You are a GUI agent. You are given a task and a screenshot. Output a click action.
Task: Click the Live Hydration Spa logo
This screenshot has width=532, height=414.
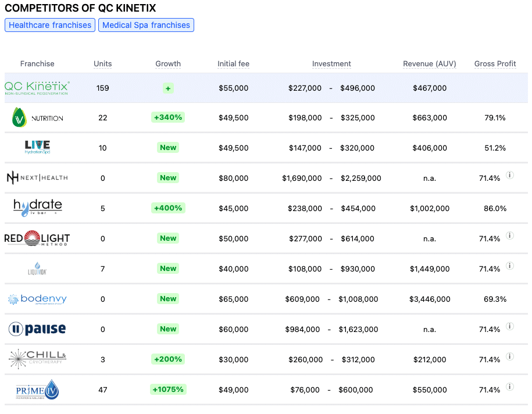pos(37,147)
